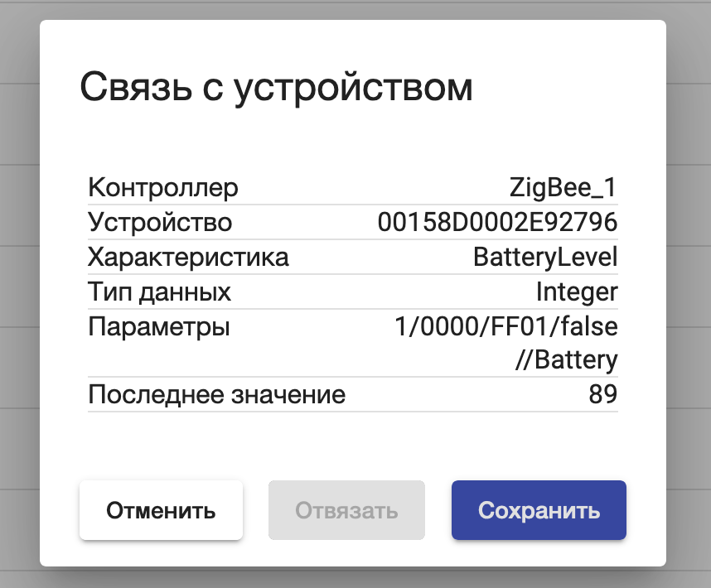Click the Сохранить button to save
This screenshot has width=711, height=588.
[538, 510]
